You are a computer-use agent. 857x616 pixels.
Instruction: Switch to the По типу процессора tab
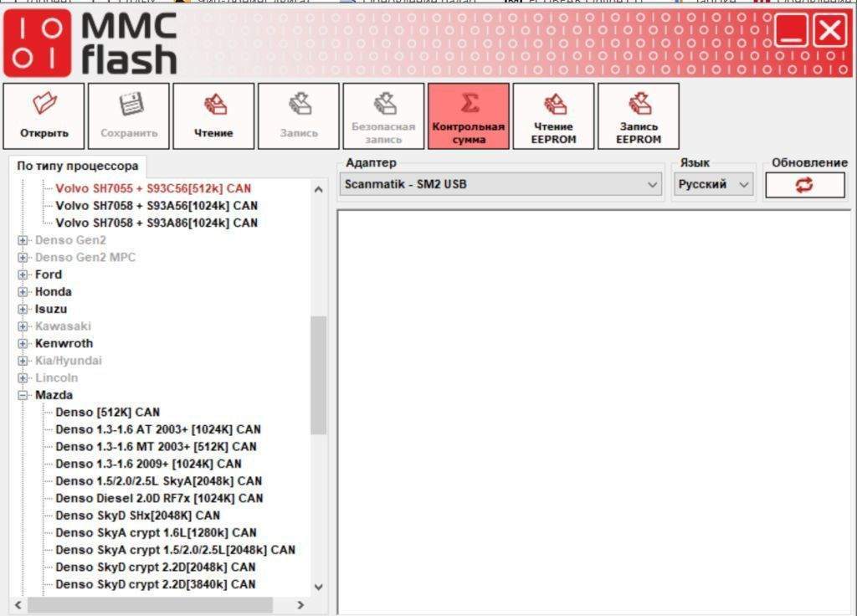[78, 167]
